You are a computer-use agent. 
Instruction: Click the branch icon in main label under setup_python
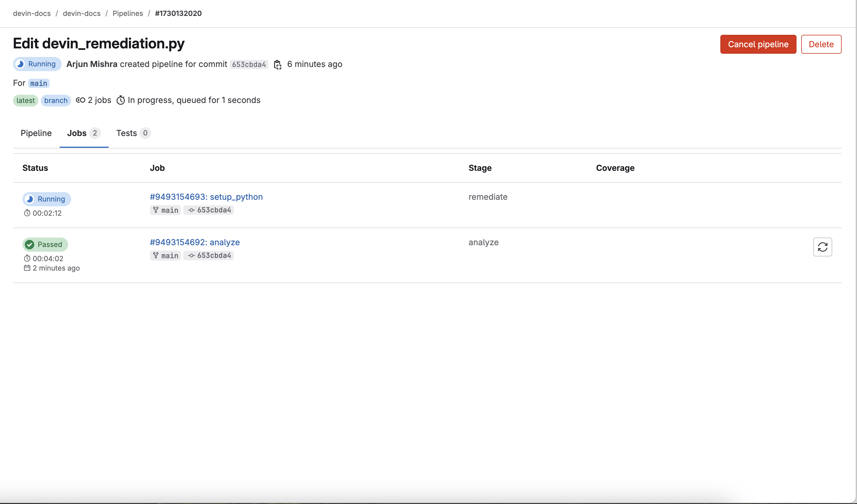[x=156, y=210]
